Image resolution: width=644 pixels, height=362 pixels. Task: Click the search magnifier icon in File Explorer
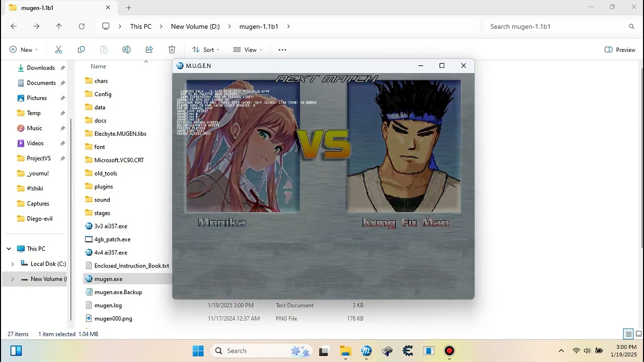631,26
